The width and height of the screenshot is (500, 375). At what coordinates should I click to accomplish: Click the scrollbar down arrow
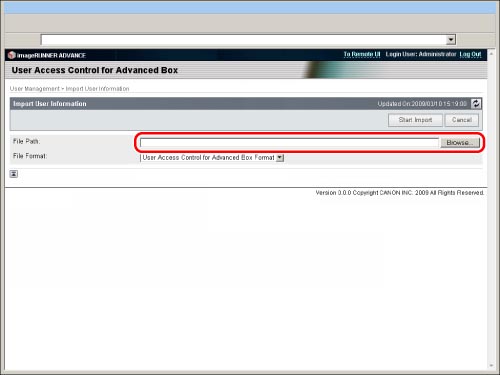(x=491, y=366)
